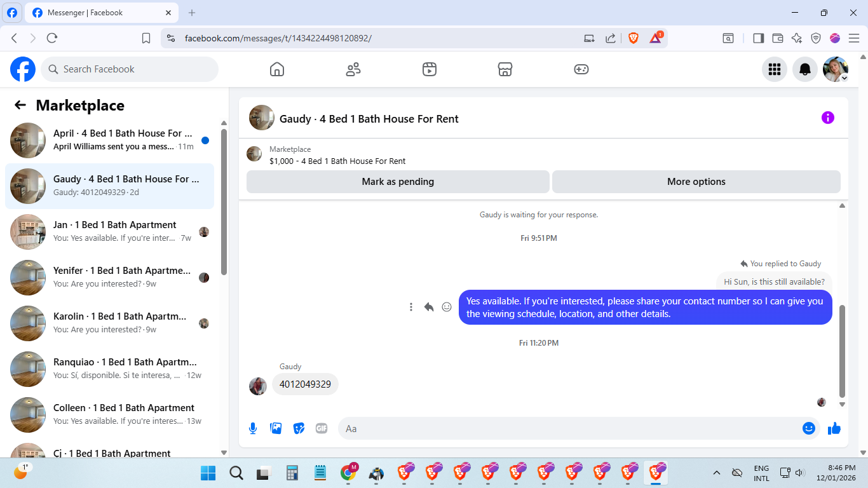868x488 pixels.
Task: Open the Friends icon in top navigation
Action: tap(353, 69)
